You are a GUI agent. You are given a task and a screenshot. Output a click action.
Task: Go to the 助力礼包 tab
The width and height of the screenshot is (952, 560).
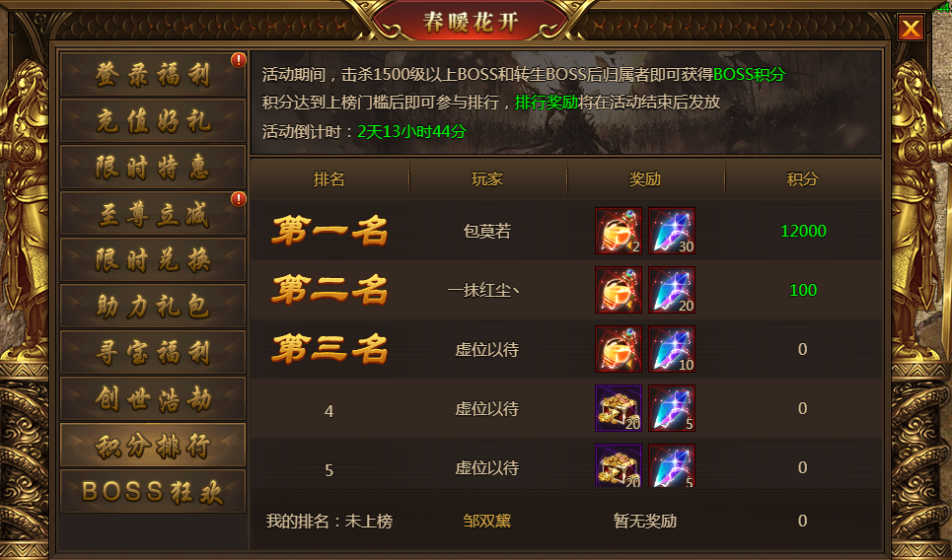(x=152, y=306)
